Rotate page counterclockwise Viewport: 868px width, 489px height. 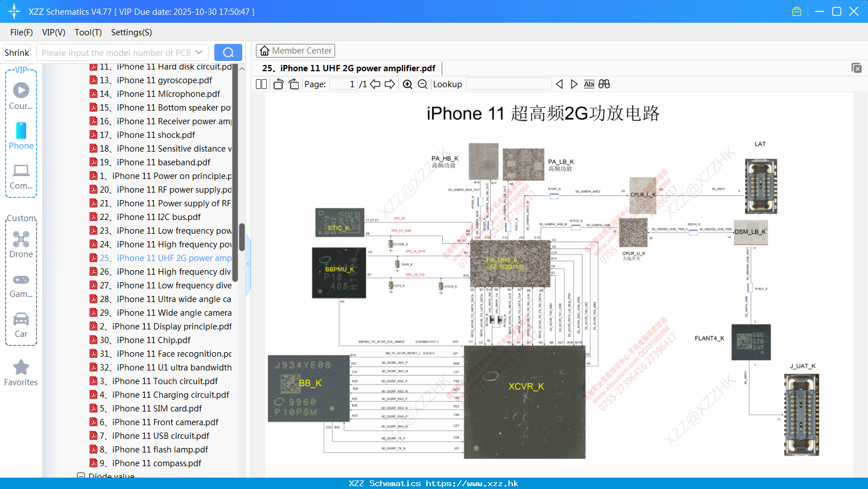click(278, 84)
